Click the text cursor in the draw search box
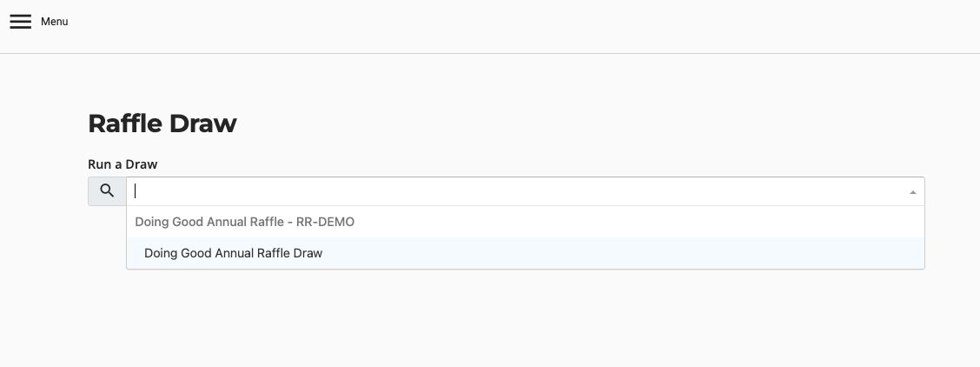This screenshot has height=367, width=980. tap(136, 191)
